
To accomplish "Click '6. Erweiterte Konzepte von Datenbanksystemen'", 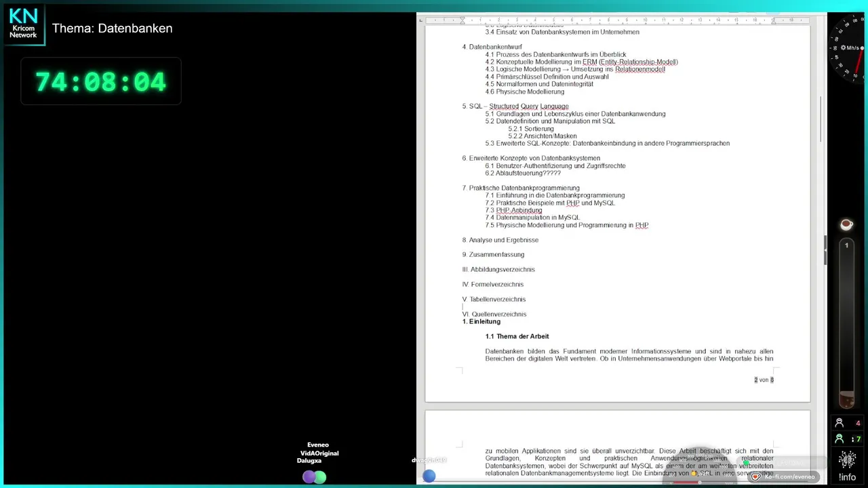I will [531, 158].
